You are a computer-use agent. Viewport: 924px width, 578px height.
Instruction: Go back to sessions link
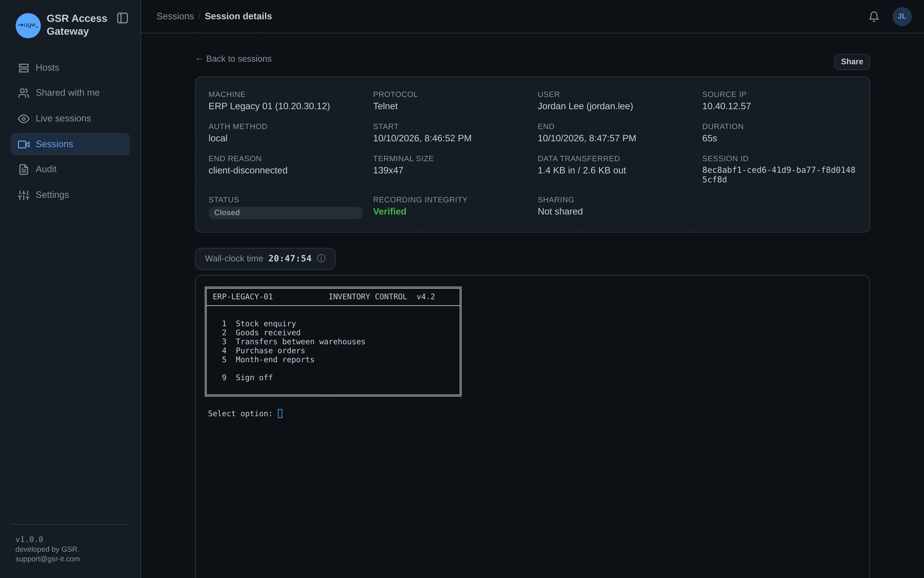(233, 59)
